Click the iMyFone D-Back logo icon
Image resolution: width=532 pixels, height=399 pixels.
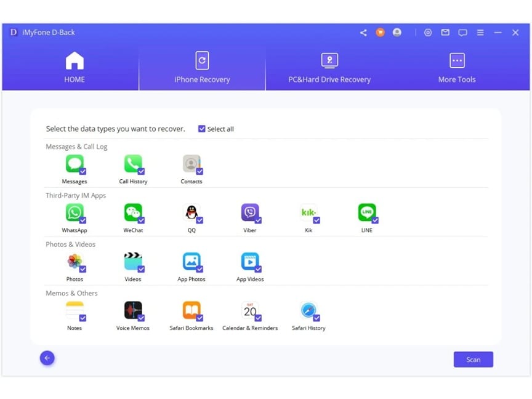tap(14, 32)
